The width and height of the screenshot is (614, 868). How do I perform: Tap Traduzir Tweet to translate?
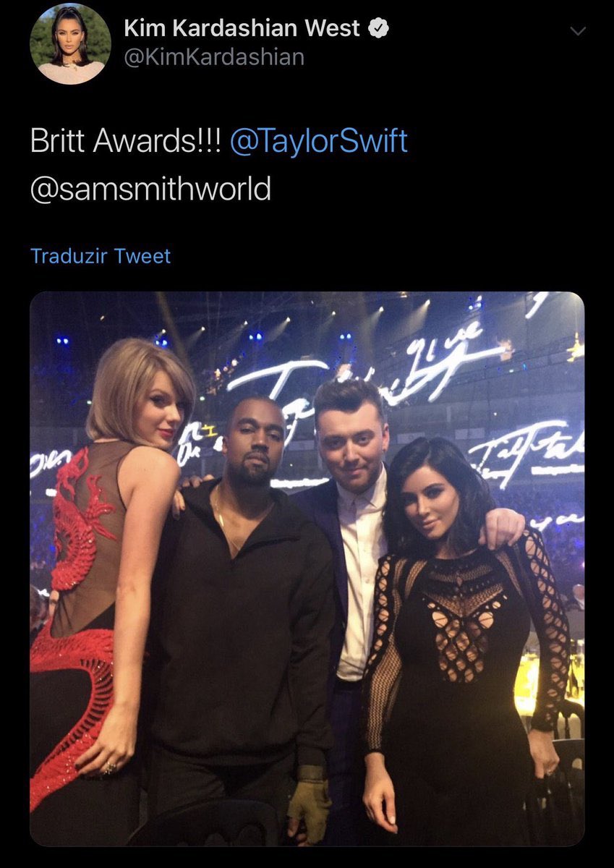[x=101, y=255]
